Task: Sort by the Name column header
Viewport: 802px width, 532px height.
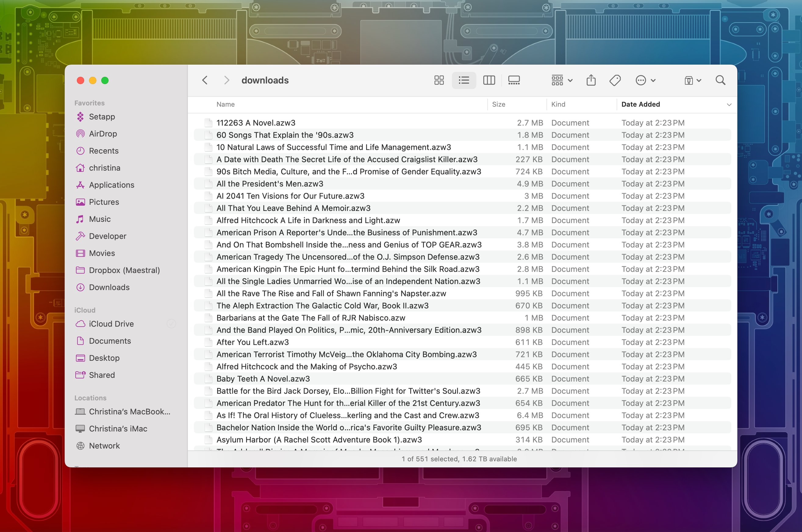Action: (x=225, y=105)
